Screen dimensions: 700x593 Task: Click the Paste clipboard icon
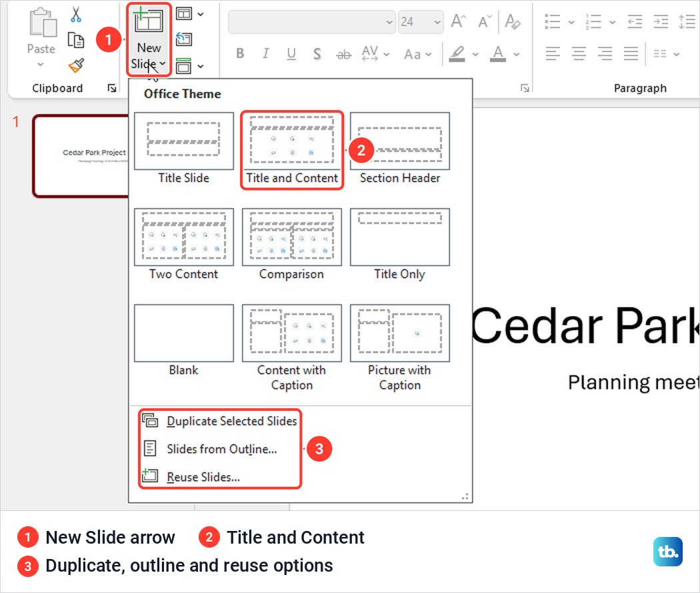[43, 21]
